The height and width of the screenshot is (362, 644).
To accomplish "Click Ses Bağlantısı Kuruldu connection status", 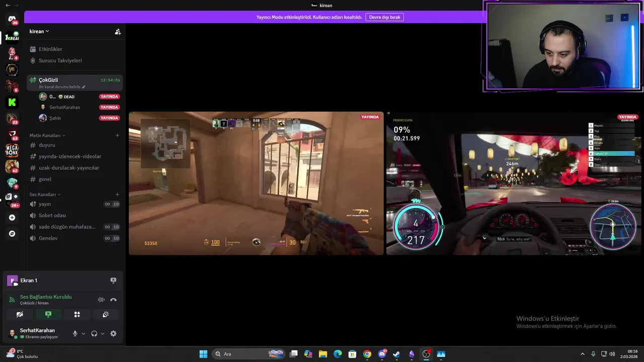I will pyautogui.click(x=46, y=297).
